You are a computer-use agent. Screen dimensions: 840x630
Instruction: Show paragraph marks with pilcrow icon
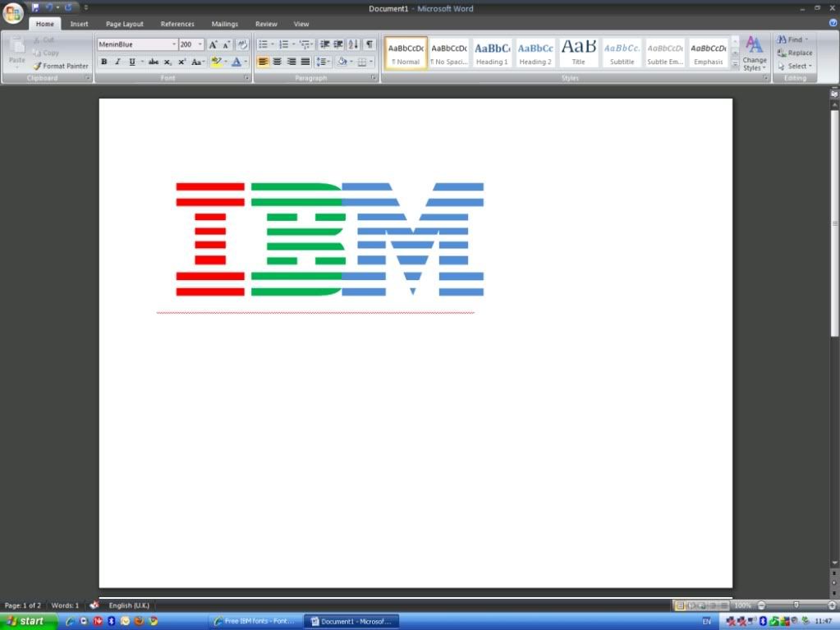click(370, 44)
